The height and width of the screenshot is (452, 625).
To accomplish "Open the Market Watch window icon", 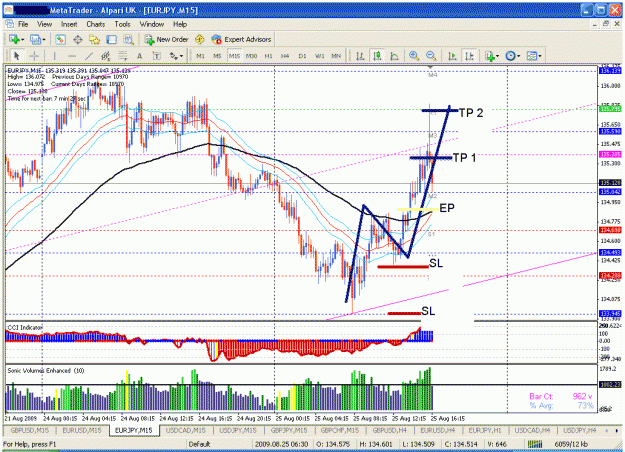I will pos(60,39).
